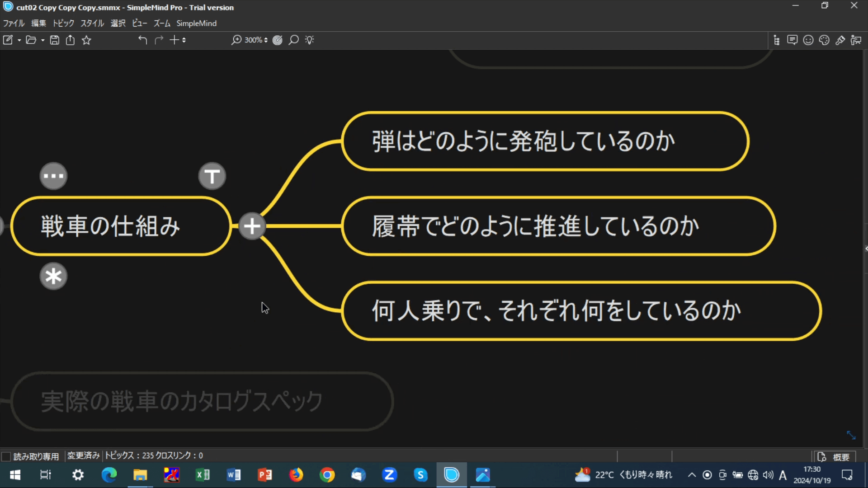Click the blue diagonal resize arrows icon
The width and height of the screenshot is (868, 488).
tap(851, 435)
